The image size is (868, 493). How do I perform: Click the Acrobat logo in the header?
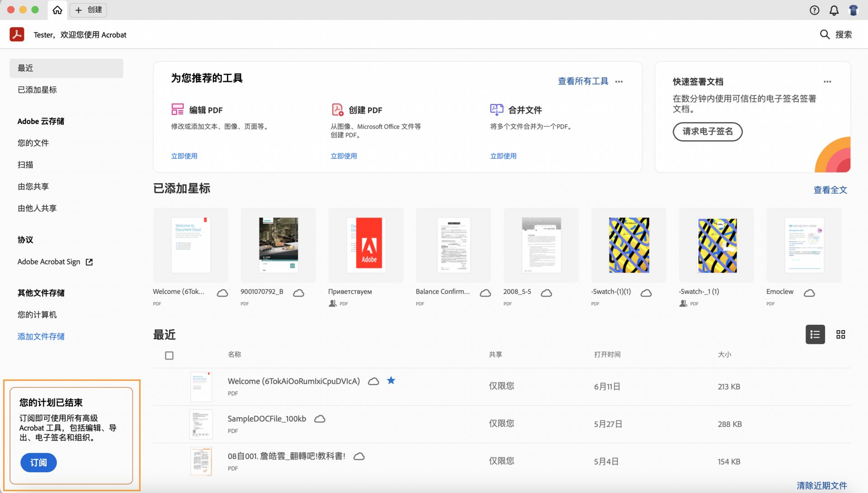pos(17,34)
